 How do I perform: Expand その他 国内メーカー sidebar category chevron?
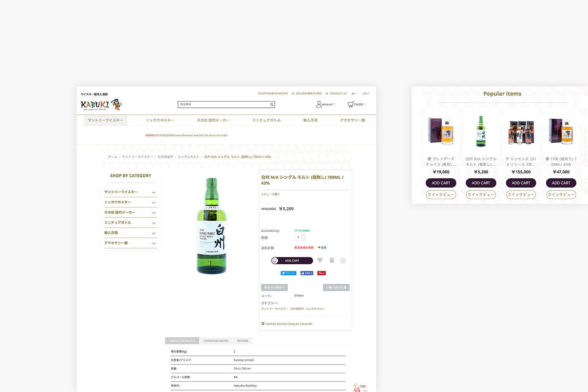click(154, 213)
